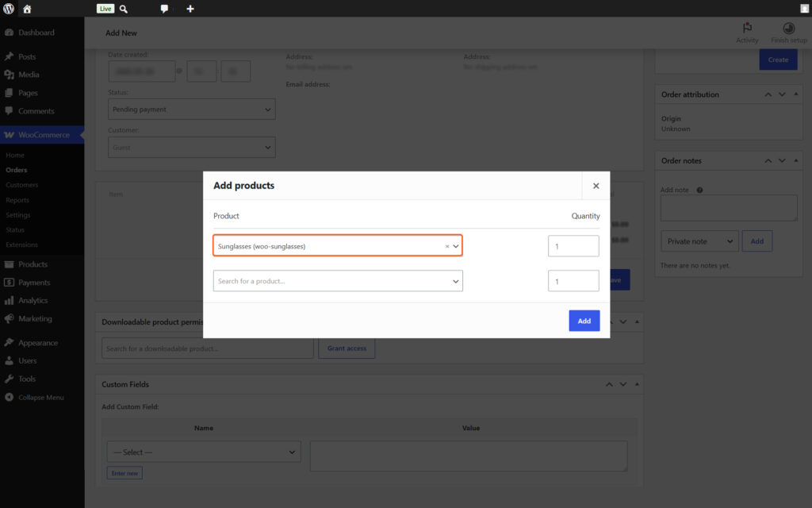Move Custom Fields panel up
Image resolution: width=812 pixels, height=508 pixels.
609,385
